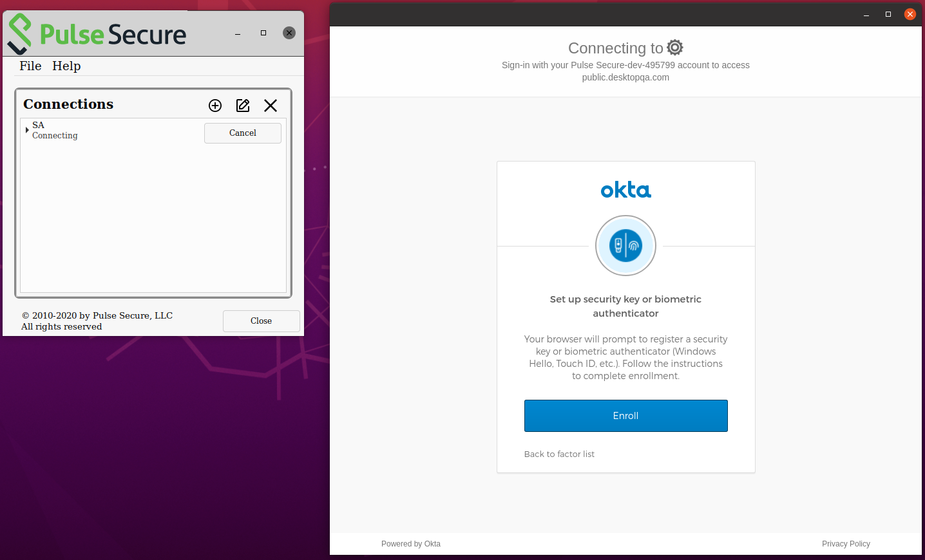Minimize the Pulse Secure window

tap(238, 33)
